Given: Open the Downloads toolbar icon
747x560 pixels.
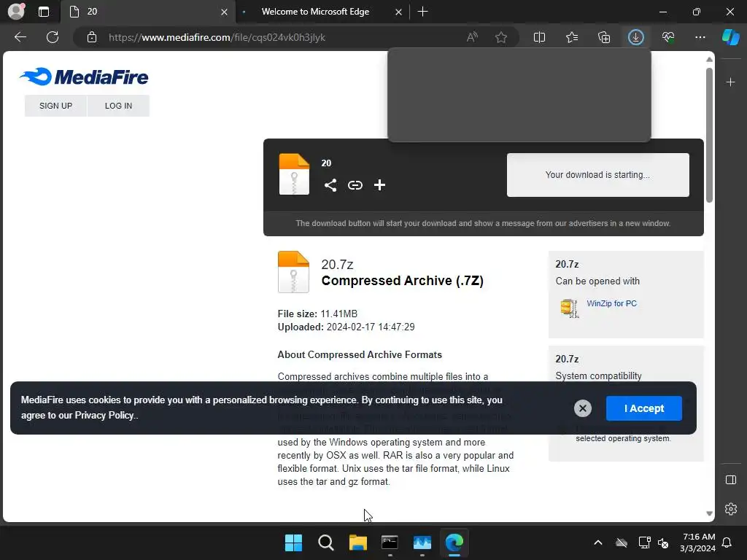Looking at the screenshot, I should (636, 37).
